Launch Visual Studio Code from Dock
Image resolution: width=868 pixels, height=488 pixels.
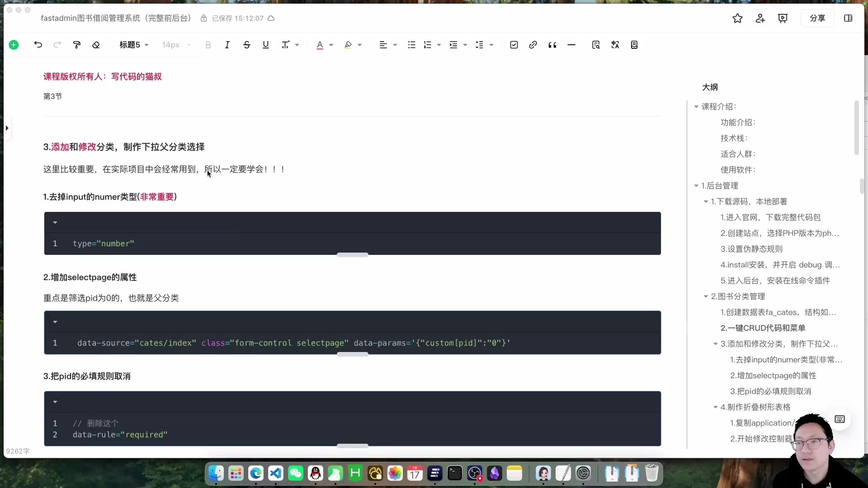tap(276, 473)
